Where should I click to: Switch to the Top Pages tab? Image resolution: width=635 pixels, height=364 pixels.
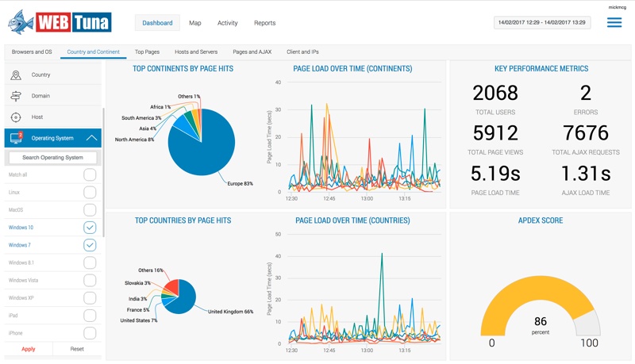point(147,52)
